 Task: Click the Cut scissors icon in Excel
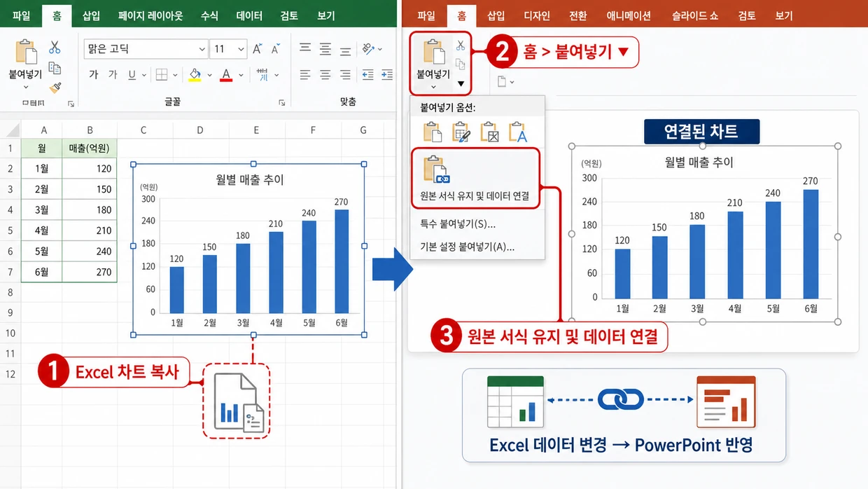point(55,48)
